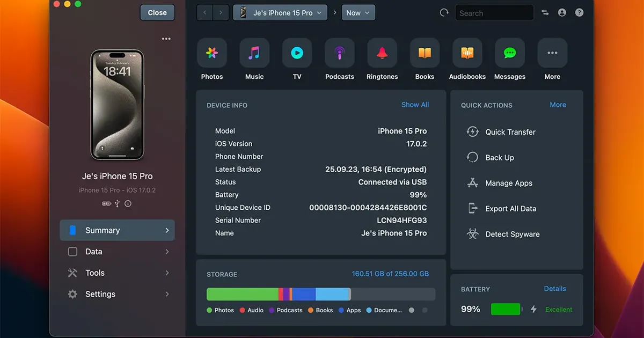Click the Serial Number value LCN94HFG93
This screenshot has width=644, height=338.
(x=402, y=221)
